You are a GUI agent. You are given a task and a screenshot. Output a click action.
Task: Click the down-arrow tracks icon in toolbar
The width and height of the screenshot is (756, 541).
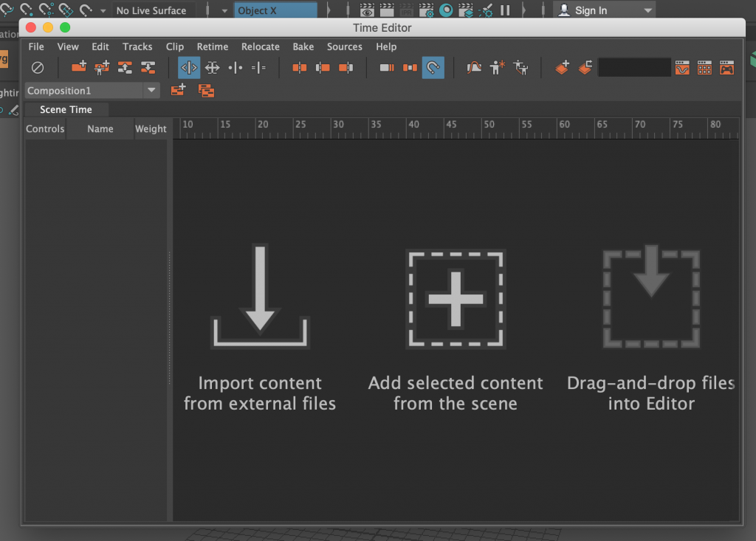[x=148, y=67]
